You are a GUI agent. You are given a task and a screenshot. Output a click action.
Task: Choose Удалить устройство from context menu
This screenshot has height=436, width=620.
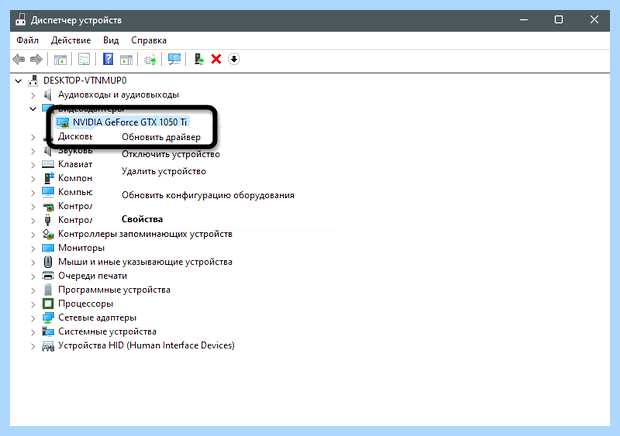[x=164, y=171]
